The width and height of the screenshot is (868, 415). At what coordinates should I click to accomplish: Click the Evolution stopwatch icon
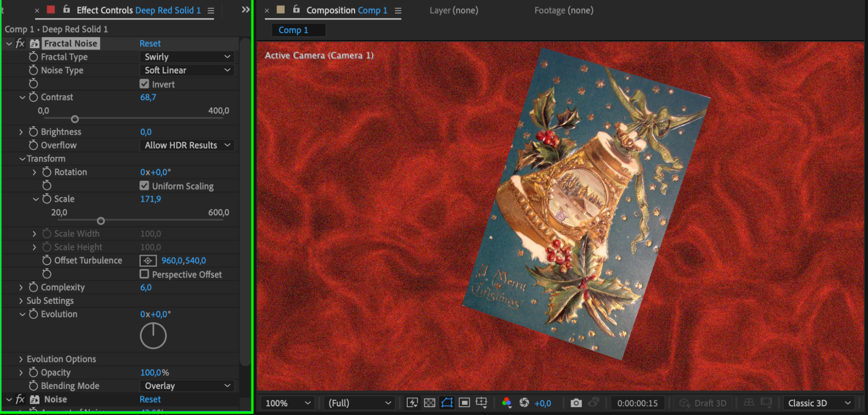point(33,314)
